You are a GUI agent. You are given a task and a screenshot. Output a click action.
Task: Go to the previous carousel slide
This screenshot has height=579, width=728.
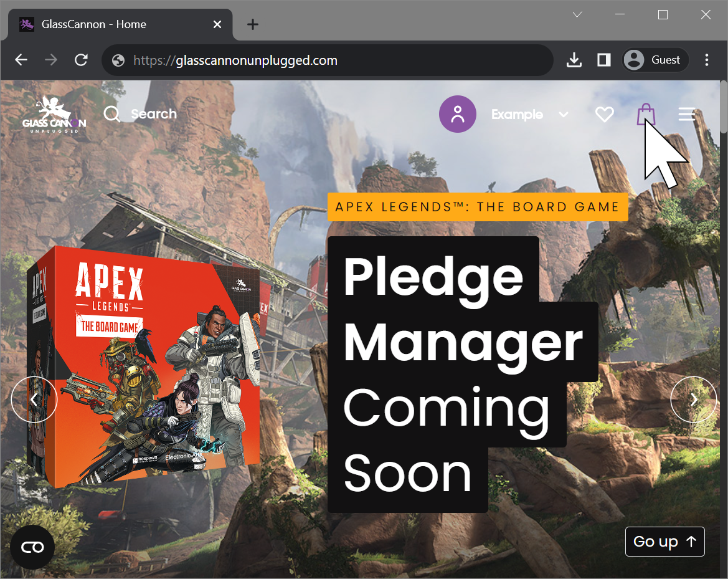click(34, 400)
